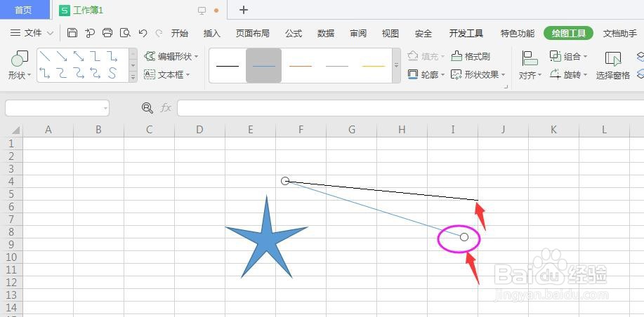Viewport: 644px width, 317px height.
Task: Click the Save icon in quick toolbar
Action: [x=72, y=33]
